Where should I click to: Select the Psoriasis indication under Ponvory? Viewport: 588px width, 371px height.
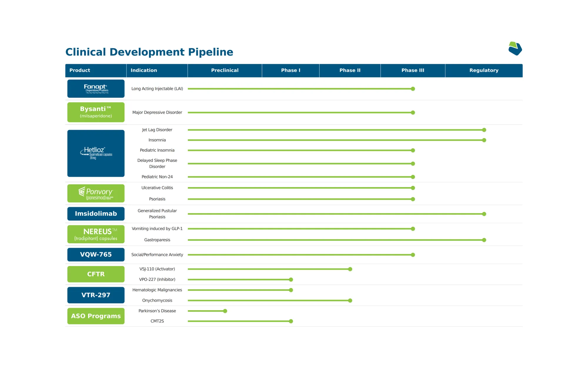click(x=157, y=199)
